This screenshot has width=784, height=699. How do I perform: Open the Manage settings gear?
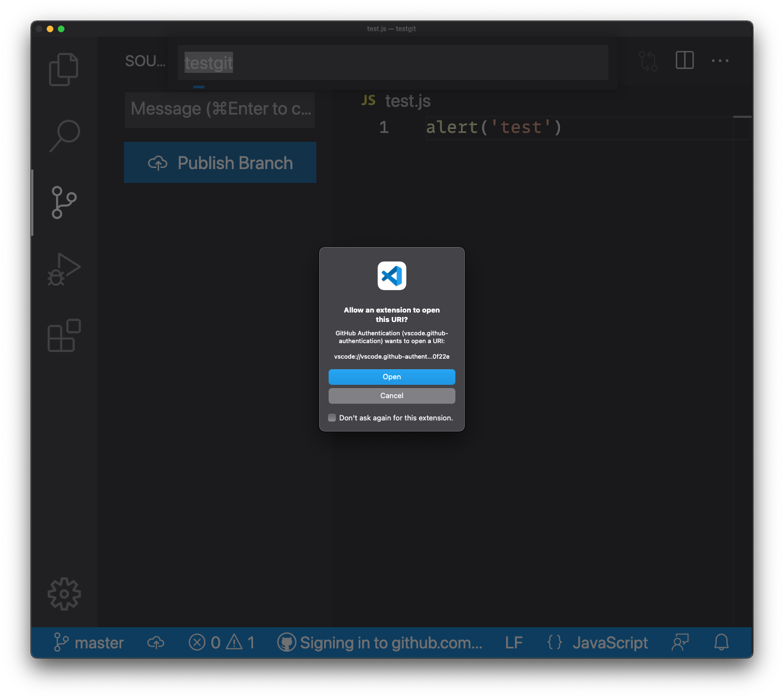click(63, 593)
